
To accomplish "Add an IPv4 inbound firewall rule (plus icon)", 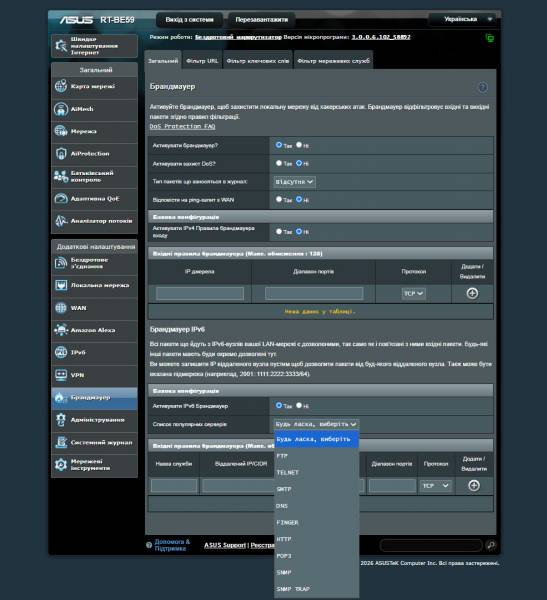I will point(472,293).
